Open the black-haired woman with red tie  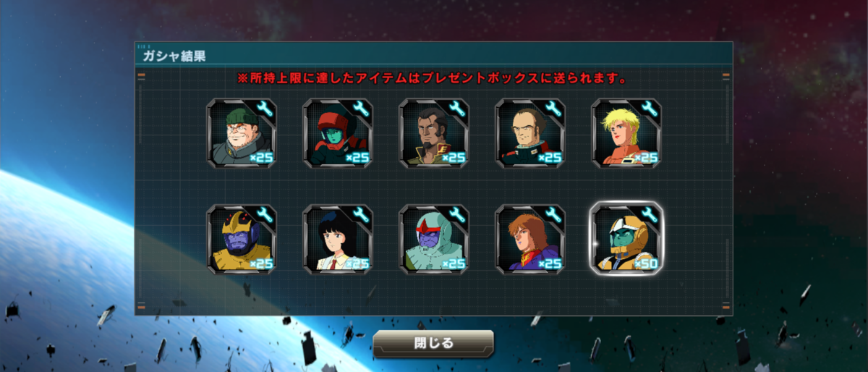pos(338,240)
